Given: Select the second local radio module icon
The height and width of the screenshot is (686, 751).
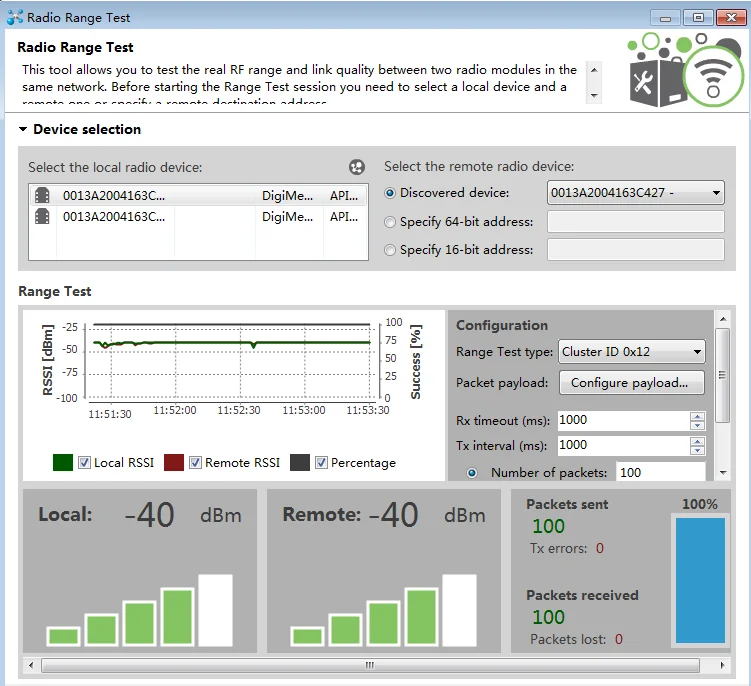Looking at the screenshot, I should click(x=42, y=216).
